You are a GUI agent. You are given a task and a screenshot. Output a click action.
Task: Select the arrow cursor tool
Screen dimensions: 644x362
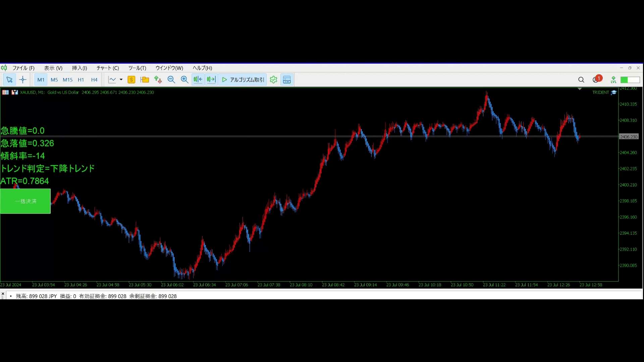tap(9, 80)
